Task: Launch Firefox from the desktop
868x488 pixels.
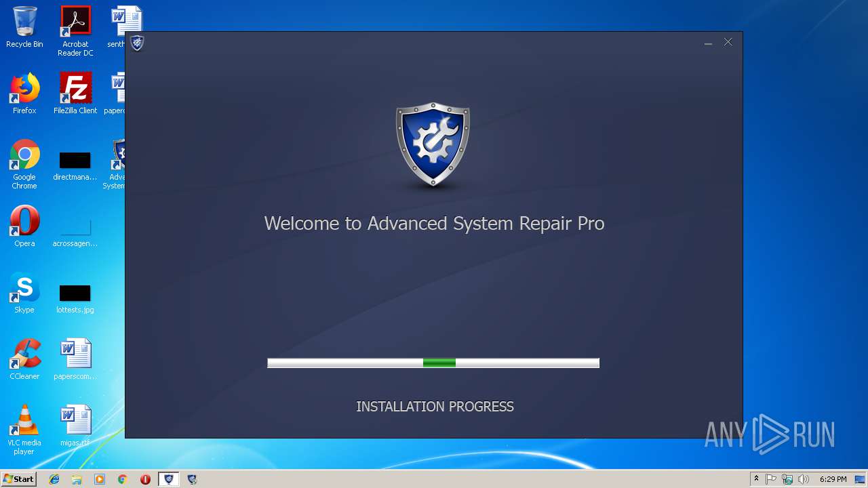Action: (24, 94)
